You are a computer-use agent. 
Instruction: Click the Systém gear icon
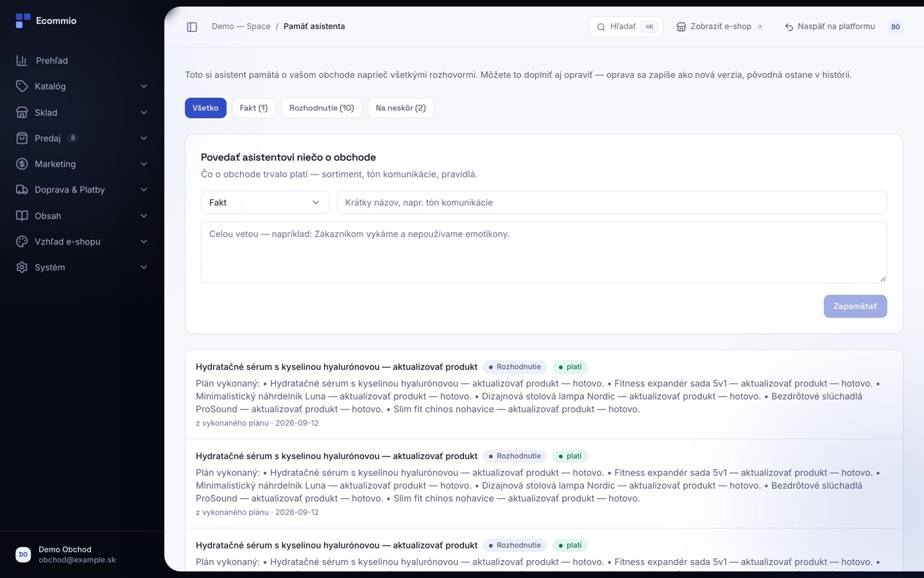(22, 267)
